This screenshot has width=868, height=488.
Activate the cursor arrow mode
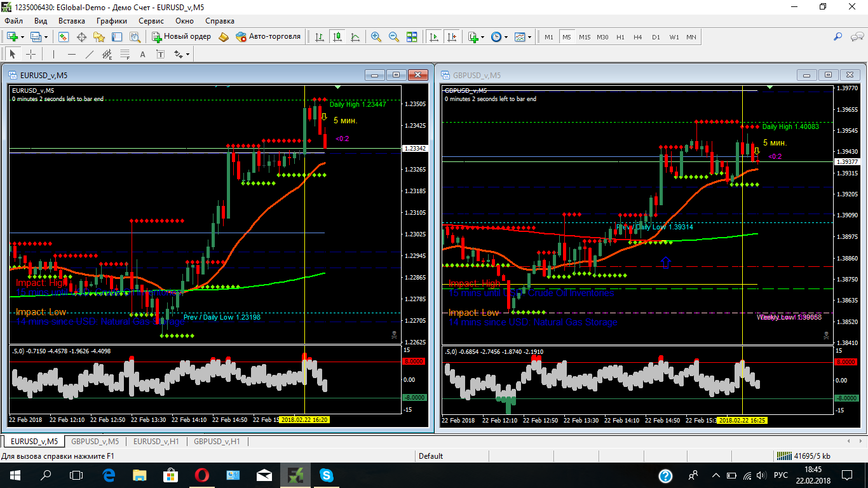(x=13, y=54)
